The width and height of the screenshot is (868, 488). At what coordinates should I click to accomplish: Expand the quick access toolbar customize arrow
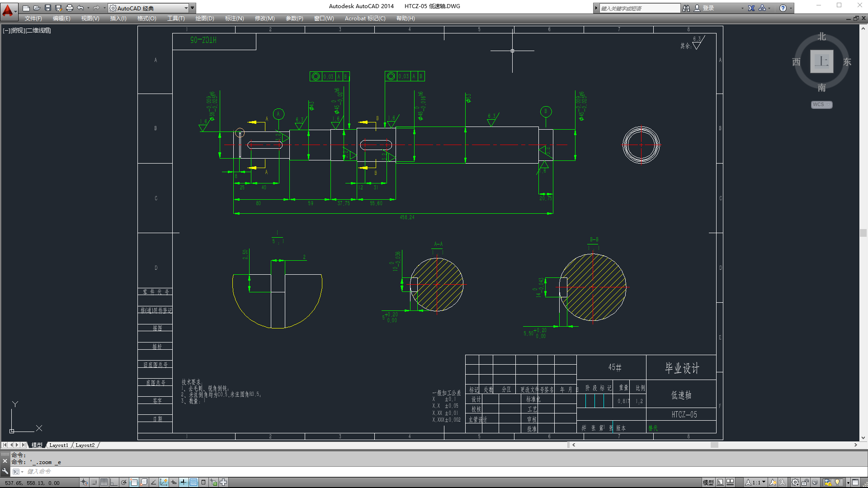pyautogui.click(x=192, y=8)
